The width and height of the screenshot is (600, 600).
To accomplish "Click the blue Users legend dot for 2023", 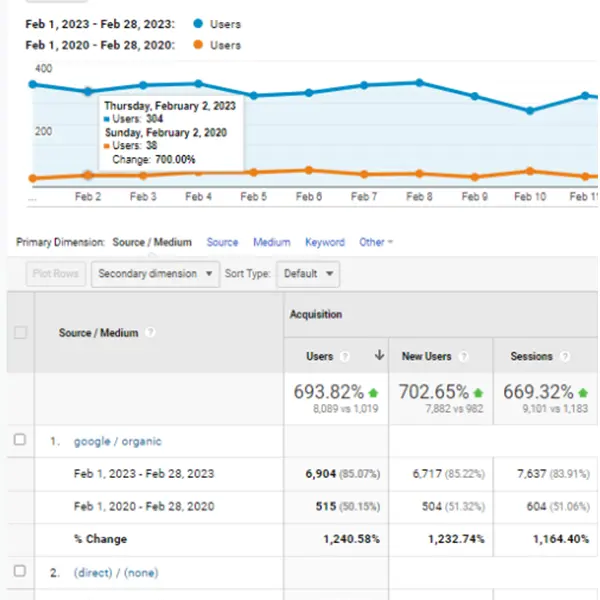I will pyautogui.click(x=198, y=24).
